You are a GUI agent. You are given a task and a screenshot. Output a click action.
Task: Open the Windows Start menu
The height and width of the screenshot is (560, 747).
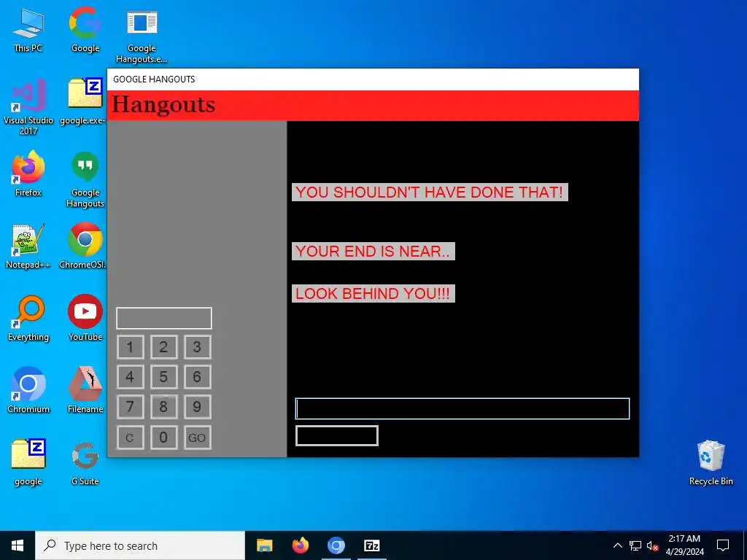tap(18, 545)
